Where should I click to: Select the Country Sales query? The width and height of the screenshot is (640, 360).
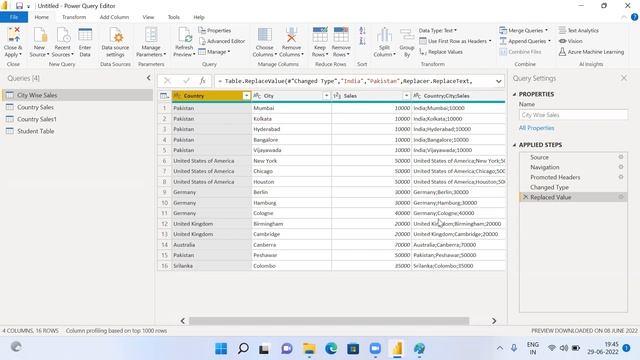(x=78, y=107)
